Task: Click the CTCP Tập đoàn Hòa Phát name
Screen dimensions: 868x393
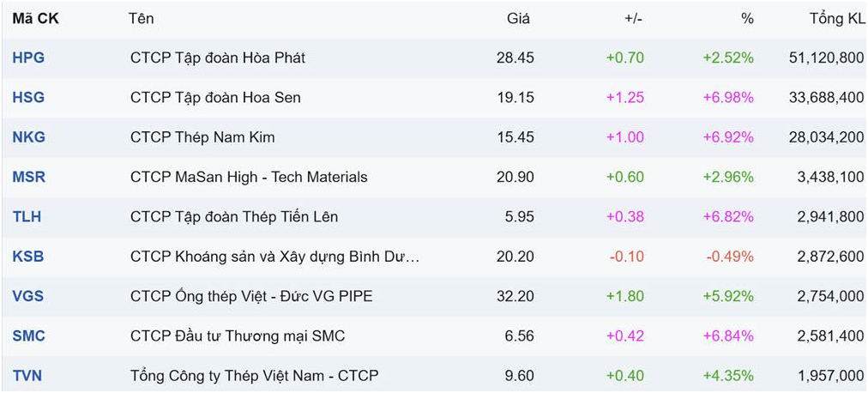Action: pyautogui.click(x=218, y=58)
